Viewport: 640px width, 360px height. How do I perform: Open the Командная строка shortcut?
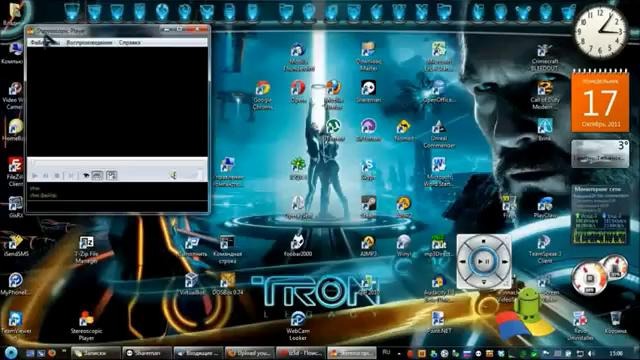coord(227,249)
